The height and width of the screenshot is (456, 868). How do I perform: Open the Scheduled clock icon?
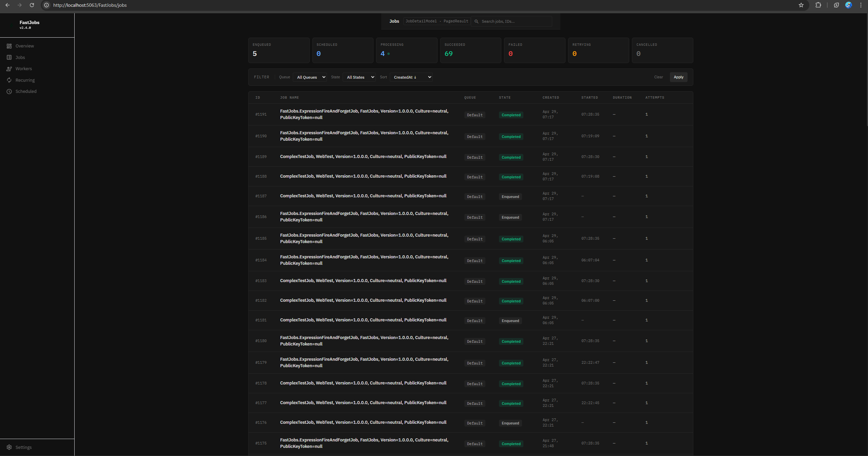(x=9, y=92)
